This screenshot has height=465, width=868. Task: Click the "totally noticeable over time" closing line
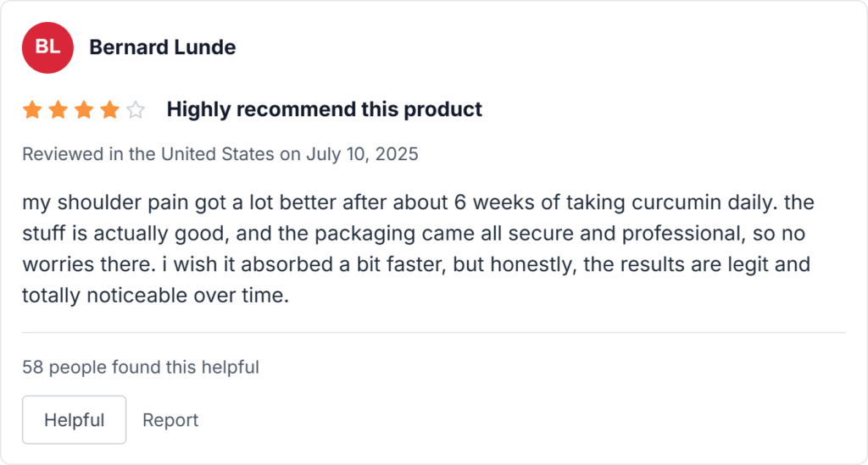pos(155,296)
